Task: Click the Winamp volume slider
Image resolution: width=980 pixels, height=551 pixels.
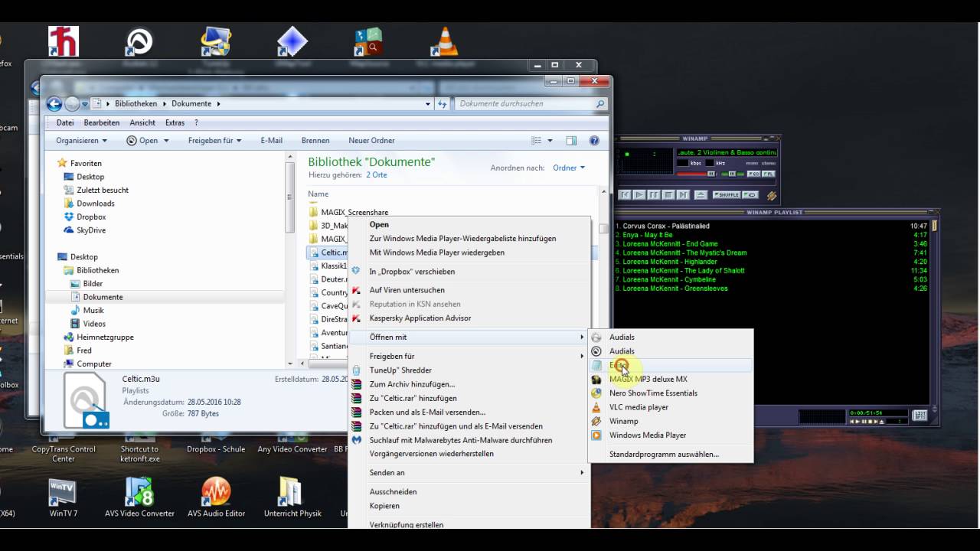Action: tap(695, 174)
